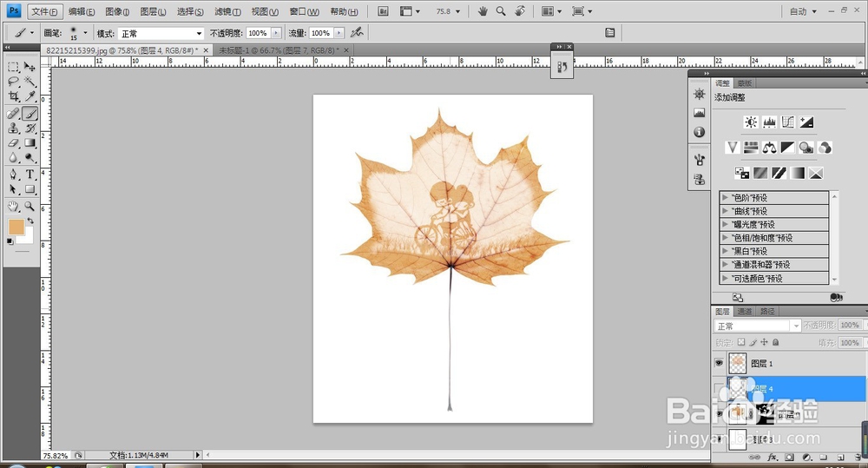868x468 pixels.
Task: Open flow 流量 slider arrow
Action: [x=339, y=33]
